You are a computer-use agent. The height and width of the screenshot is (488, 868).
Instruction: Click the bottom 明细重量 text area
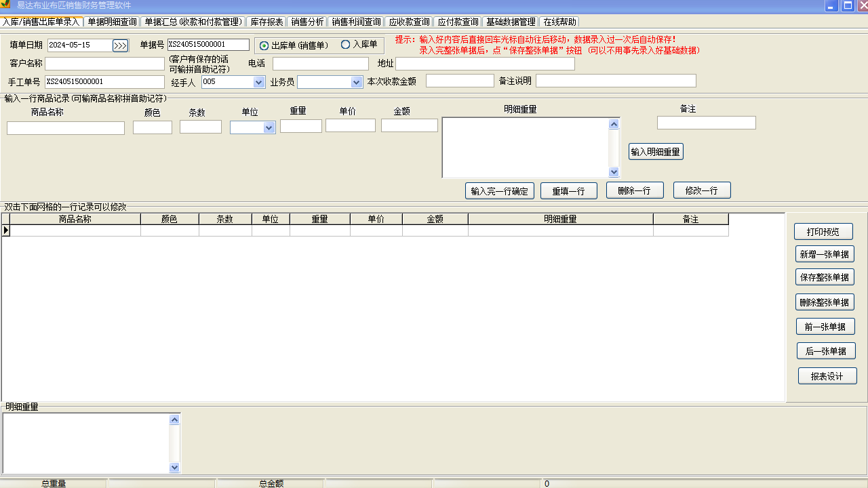(86, 443)
